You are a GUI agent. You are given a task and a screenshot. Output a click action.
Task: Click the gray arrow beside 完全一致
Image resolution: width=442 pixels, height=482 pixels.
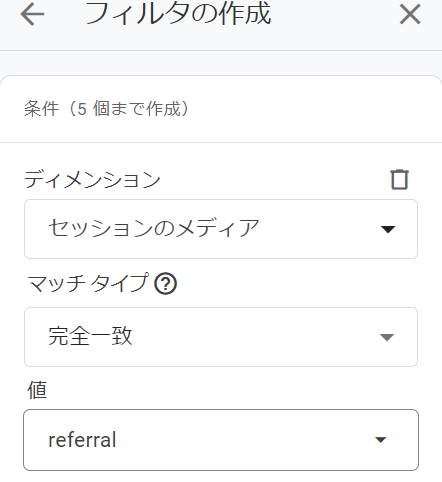[387, 337]
